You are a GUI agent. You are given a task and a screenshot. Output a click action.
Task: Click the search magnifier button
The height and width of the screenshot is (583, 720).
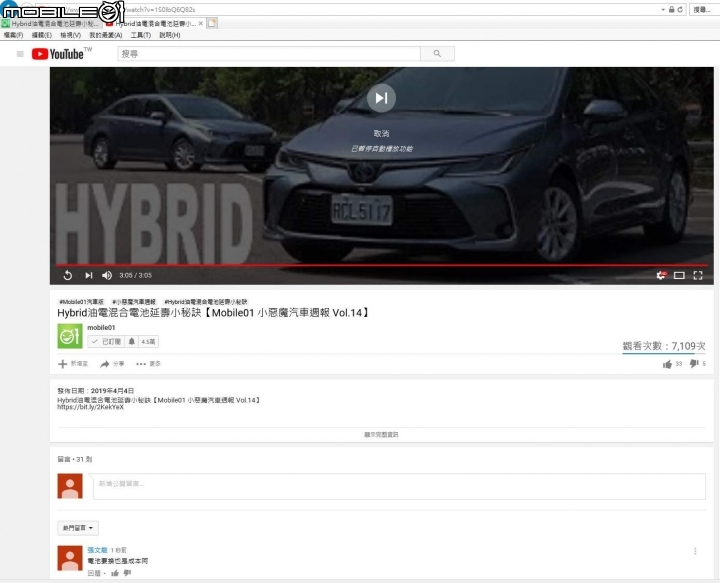tap(437, 54)
